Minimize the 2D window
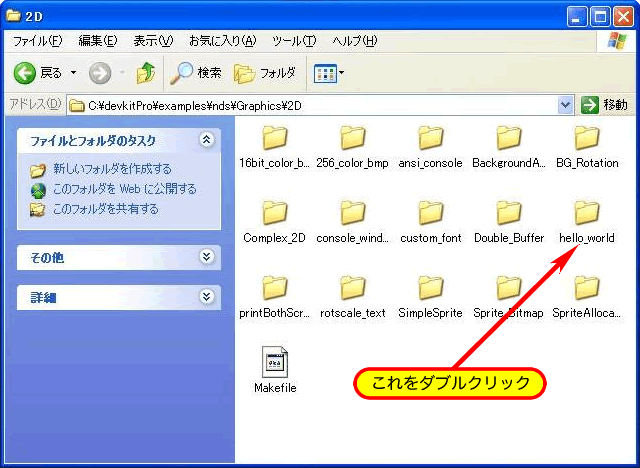 tap(577, 17)
